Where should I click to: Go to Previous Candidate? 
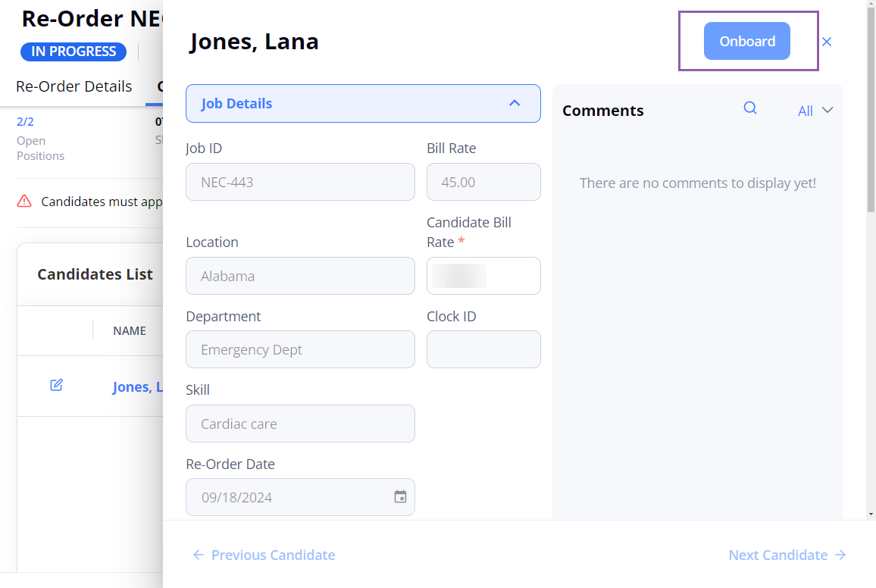point(264,555)
